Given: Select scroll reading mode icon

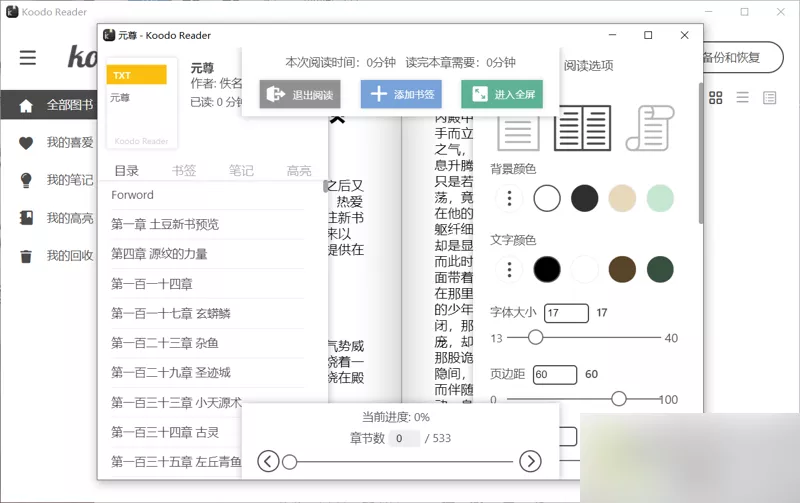Looking at the screenshot, I should coord(650,128).
